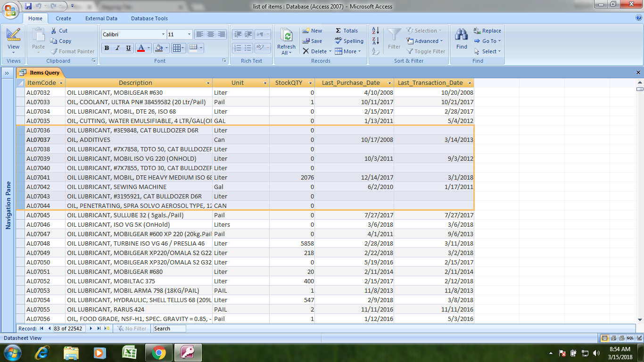Sort Descending Z to A
644x362 pixels.
pos(376,41)
